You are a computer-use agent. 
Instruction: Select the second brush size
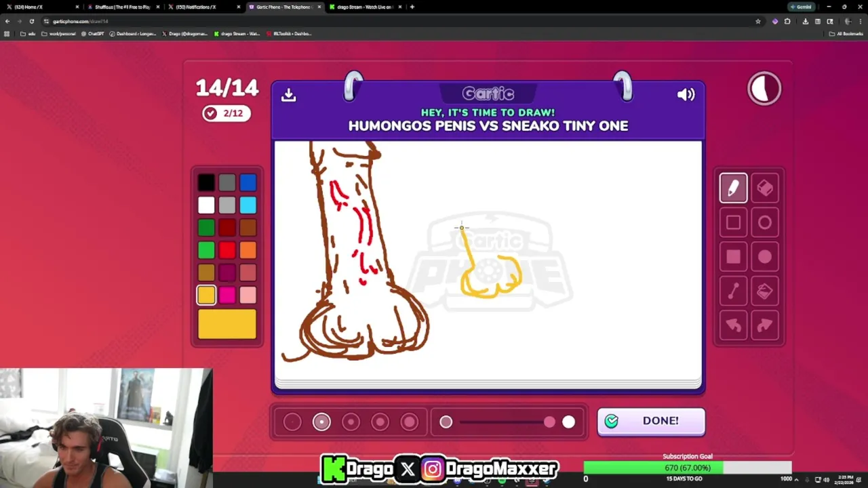click(321, 422)
